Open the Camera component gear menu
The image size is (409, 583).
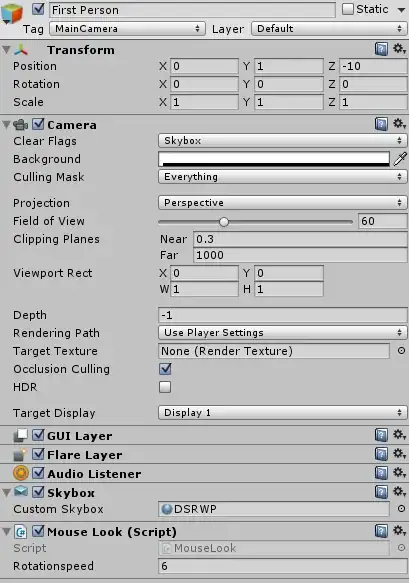point(399,123)
